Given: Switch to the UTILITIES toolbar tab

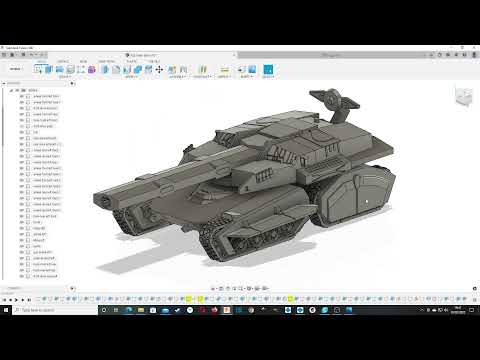Looking at the screenshot, I should (x=154, y=61).
